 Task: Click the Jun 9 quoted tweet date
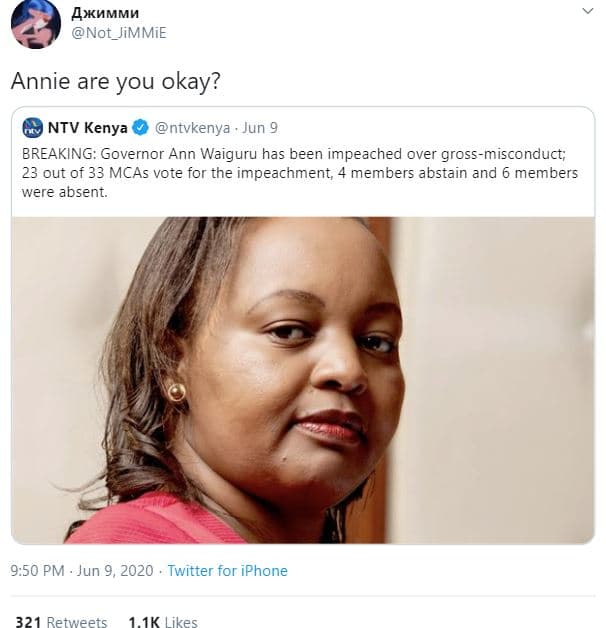[260, 128]
